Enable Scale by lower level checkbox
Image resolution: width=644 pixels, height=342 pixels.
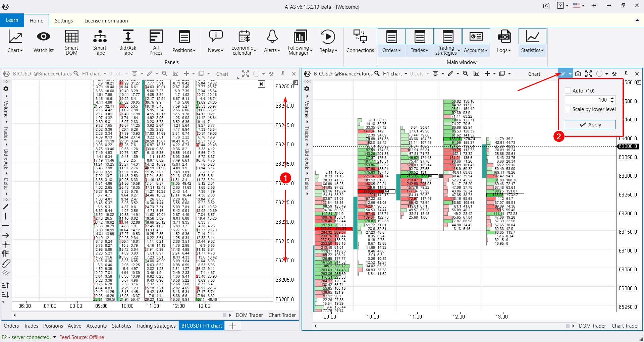[x=568, y=109]
